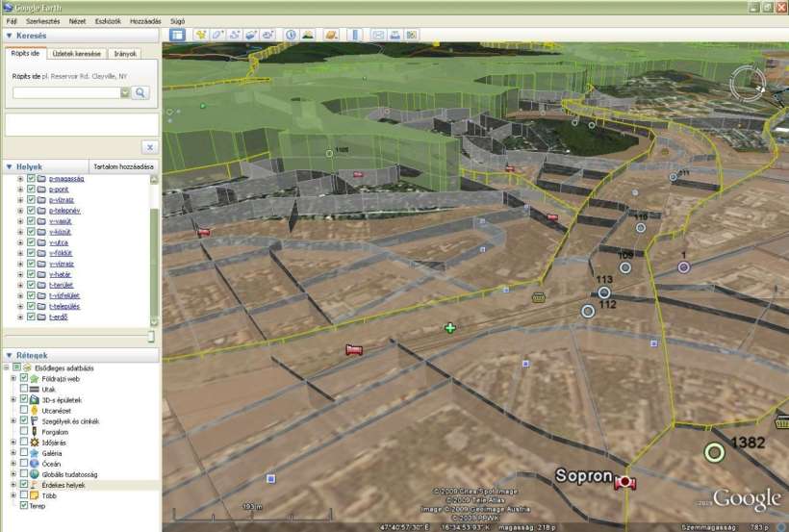Uncheck the Szegélyek és címkék checkbox
This screenshot has width=789, height=532.
24,420
